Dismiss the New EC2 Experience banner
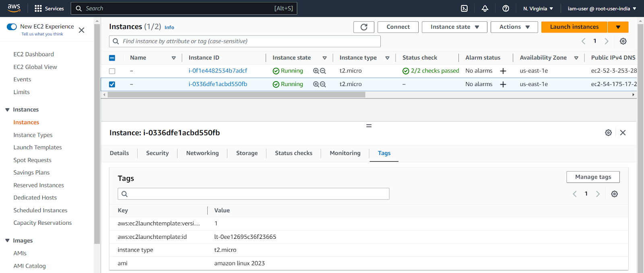 click(x=81, y=30)
